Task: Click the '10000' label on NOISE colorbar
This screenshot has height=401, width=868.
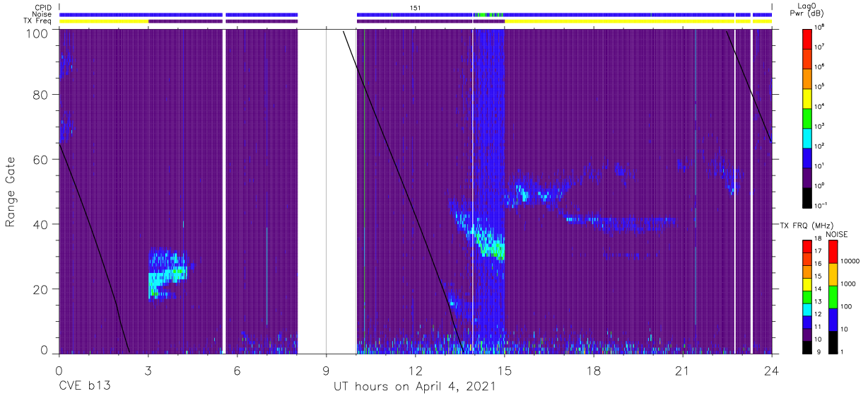Action: click(851, 261)
